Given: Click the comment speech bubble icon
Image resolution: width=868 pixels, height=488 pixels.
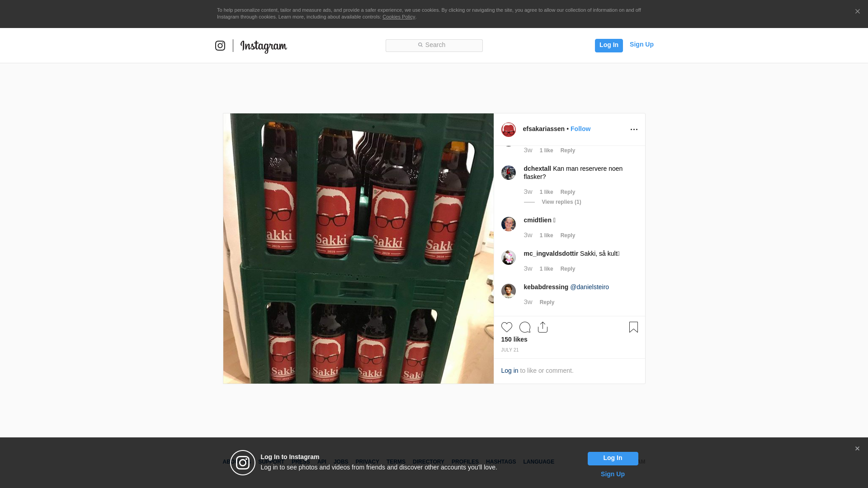Looking at the screenshot, I should click(524, 327).
